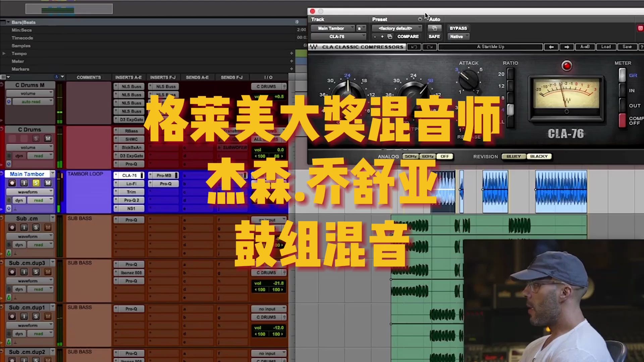644x362 pixels.
Task: Click the Save preset button
Action: 627,47
